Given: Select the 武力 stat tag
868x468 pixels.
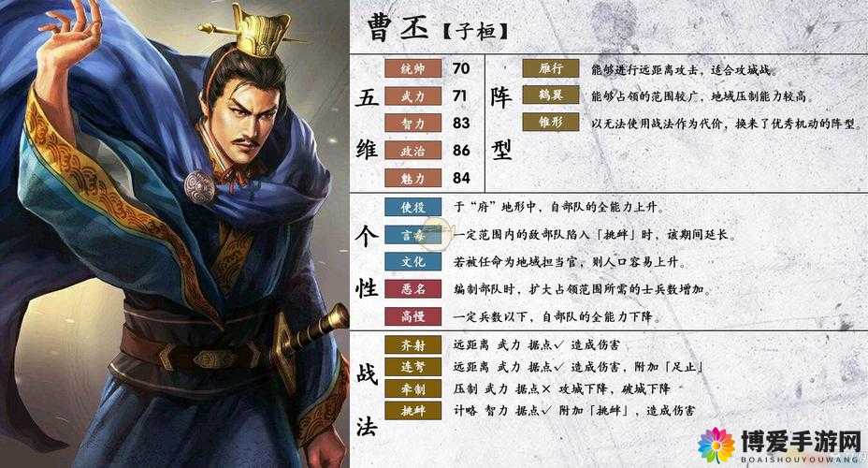Looking at the screenshot, I should (x=413, y=95).
